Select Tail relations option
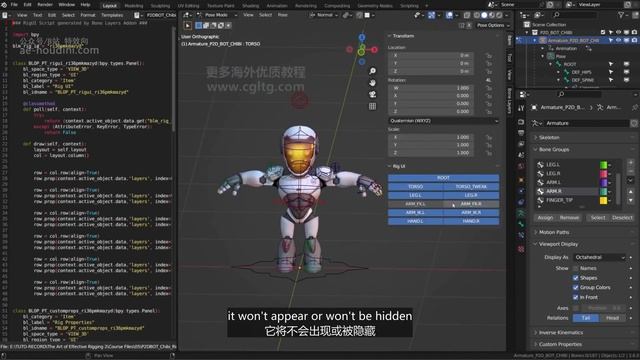 tap(586, 318)
